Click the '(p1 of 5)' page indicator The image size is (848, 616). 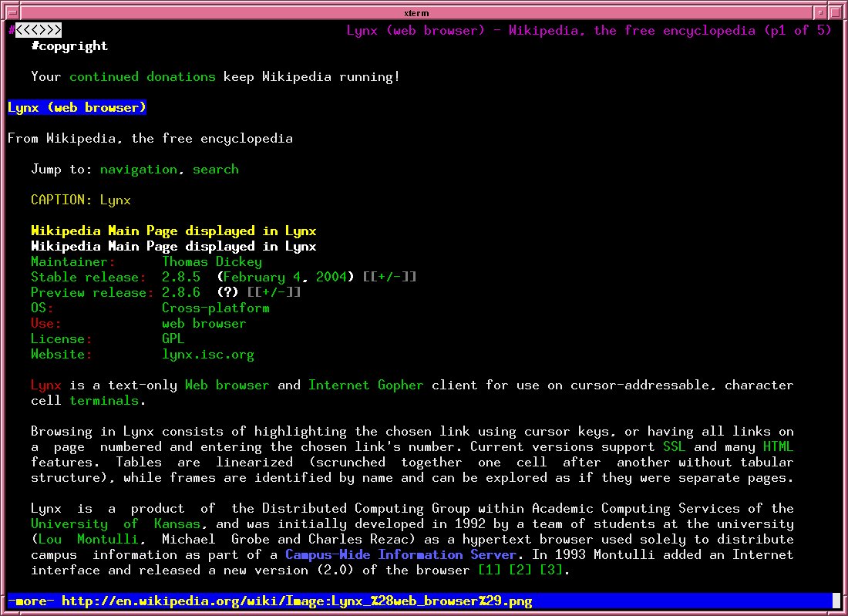[x=798, y=30]
